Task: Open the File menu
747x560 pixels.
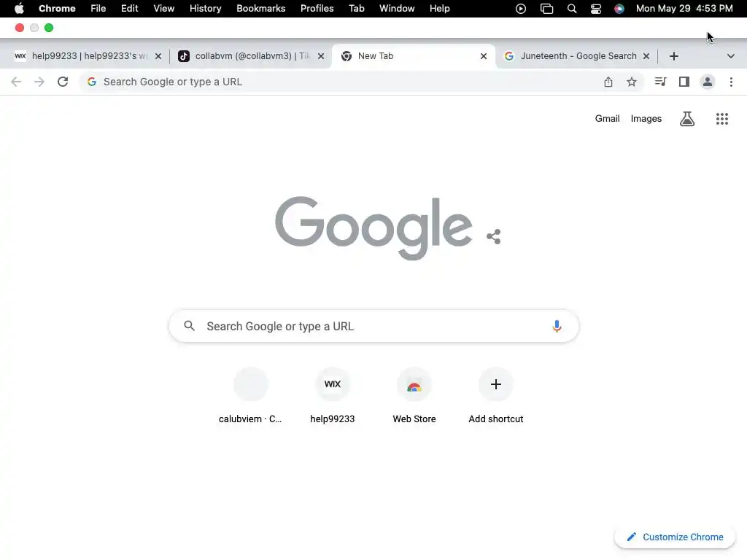Action: tap(98, 9)
